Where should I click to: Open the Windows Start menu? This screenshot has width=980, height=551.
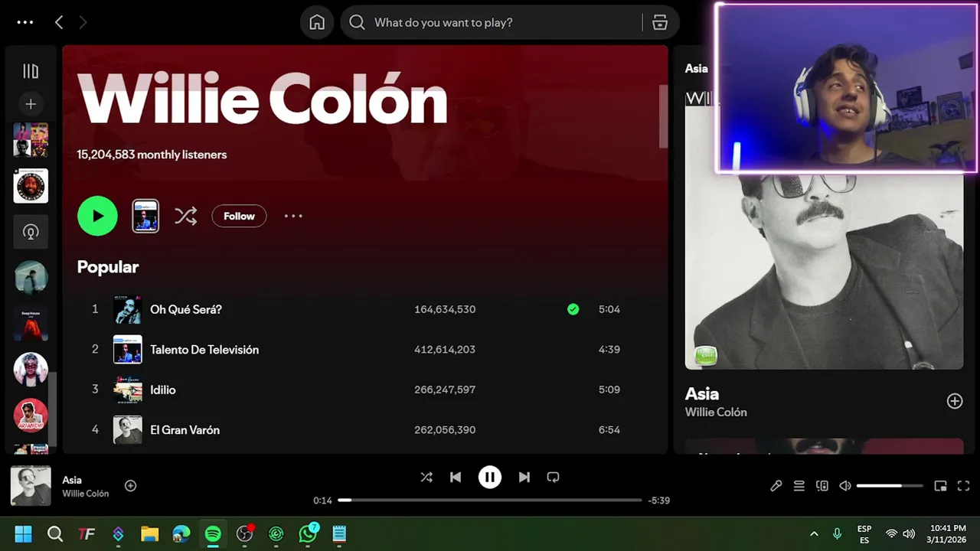(x=23, y=534)
